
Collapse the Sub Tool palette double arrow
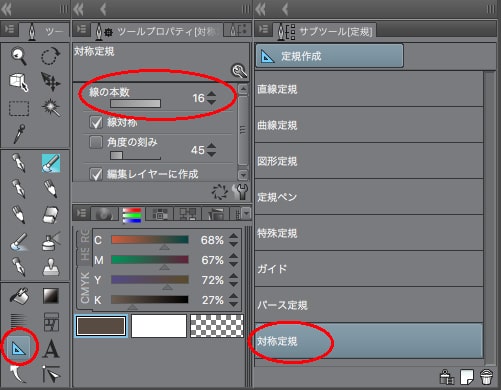(x=260, y=9)
